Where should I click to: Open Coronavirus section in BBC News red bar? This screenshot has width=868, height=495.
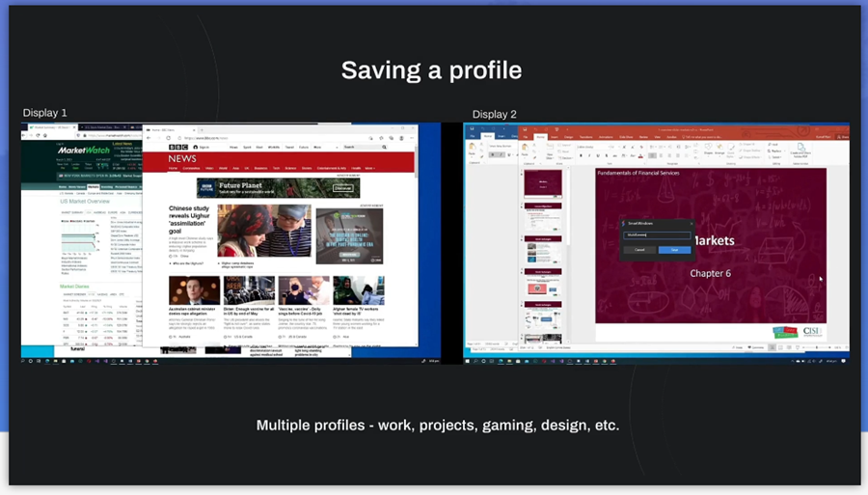pos(191,168)
